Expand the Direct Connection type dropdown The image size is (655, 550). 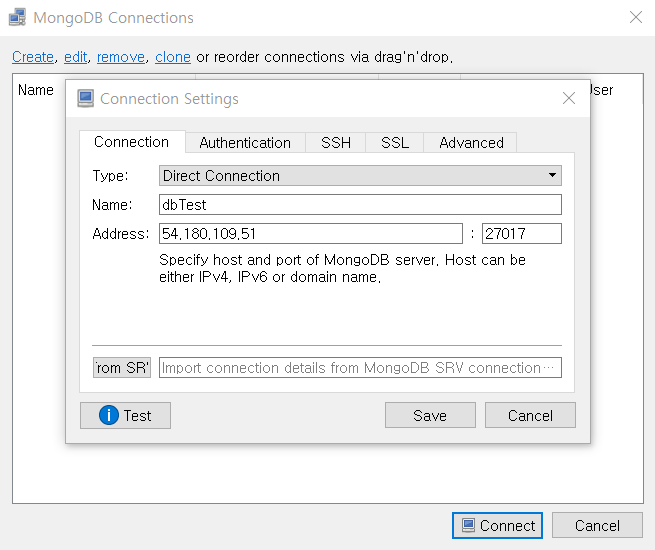pyautogui.click(x=360, y=175)
